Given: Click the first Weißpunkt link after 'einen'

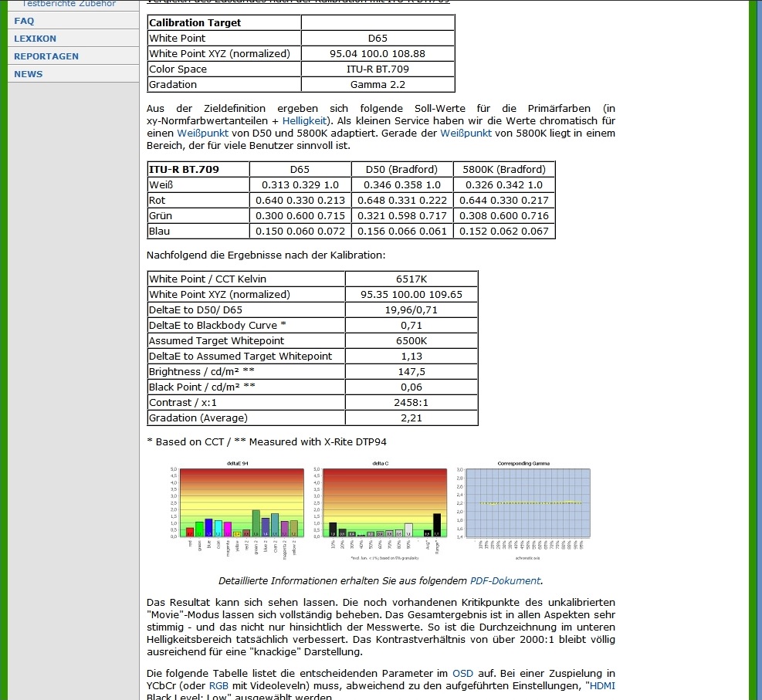Looking at the screenshot, I should pos(203,134).
